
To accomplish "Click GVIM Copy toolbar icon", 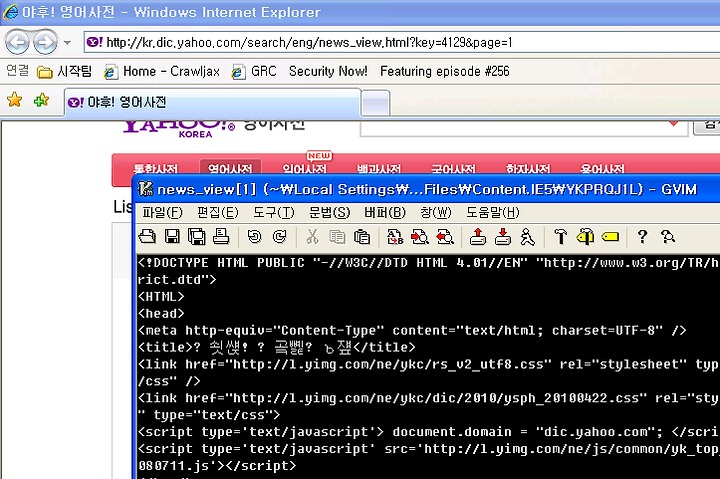I will pyautogui.click(x=337, y=237).
